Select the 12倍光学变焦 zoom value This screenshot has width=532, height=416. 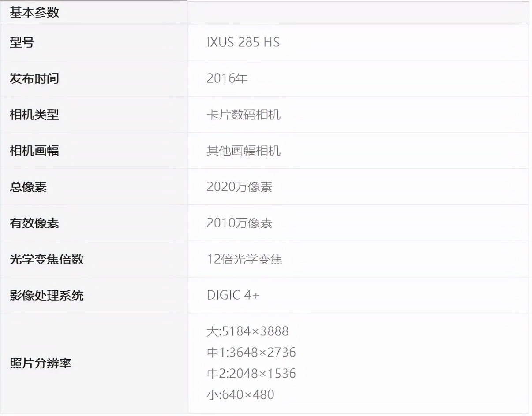pyautogui.click(x=245, y=259)
